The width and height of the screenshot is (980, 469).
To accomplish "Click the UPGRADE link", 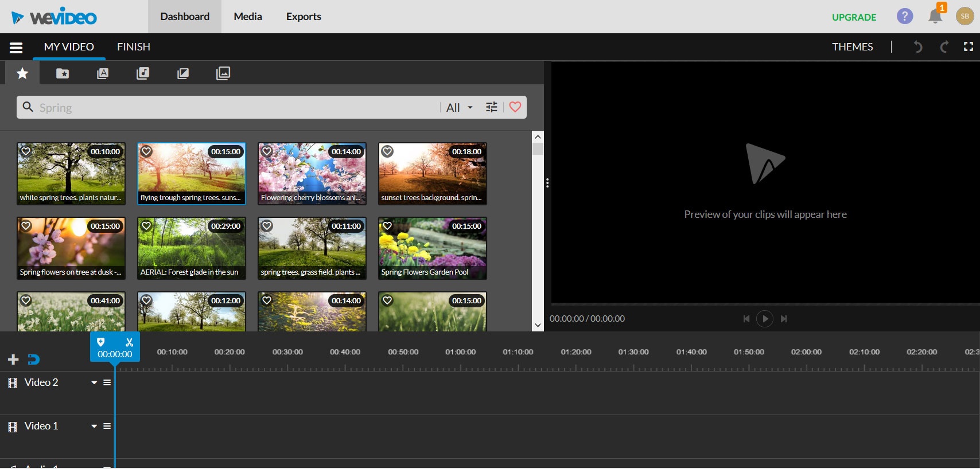I will [854, 17].
